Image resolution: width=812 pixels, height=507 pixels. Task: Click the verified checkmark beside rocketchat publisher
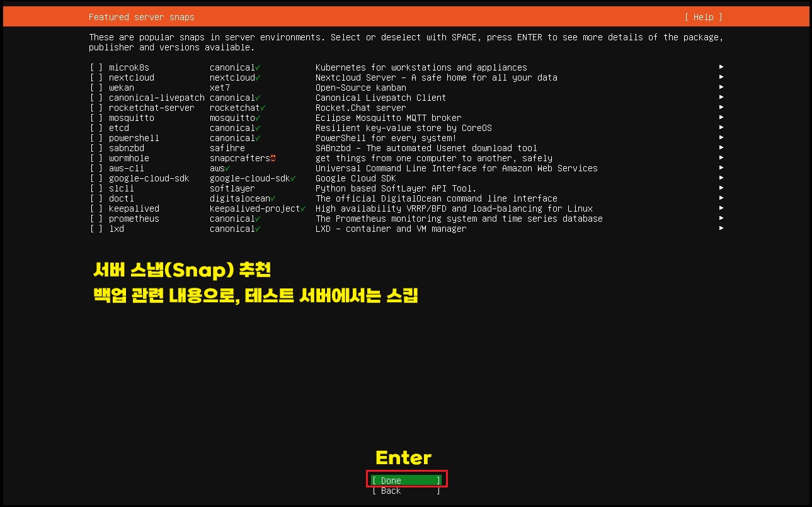(263, 108)
